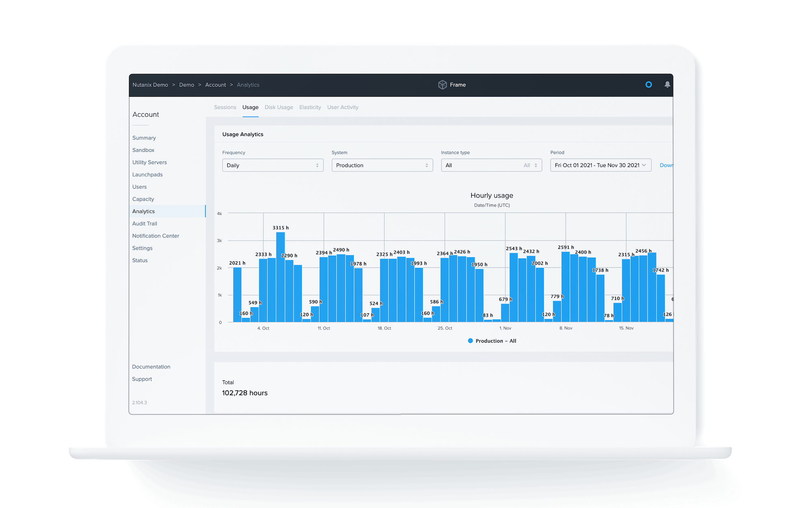Click the 3315 h bar in chart
The height and width of the screenshot is (508, 812).
pos(280,276)
